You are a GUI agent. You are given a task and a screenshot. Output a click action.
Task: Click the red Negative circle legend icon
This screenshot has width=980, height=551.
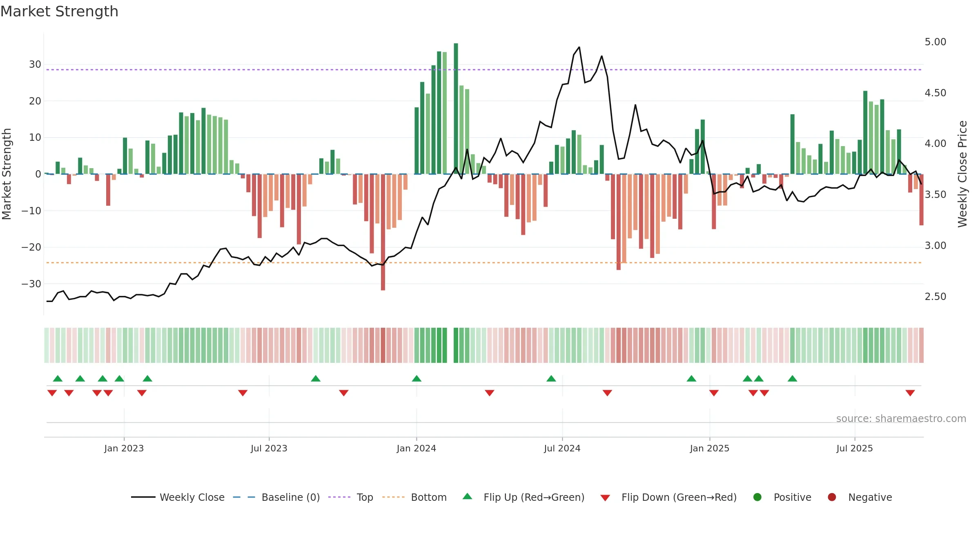[832, 497]
